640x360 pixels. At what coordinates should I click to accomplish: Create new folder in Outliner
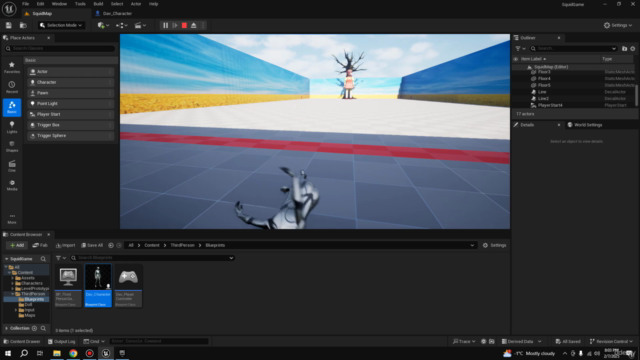pos(624,49)
